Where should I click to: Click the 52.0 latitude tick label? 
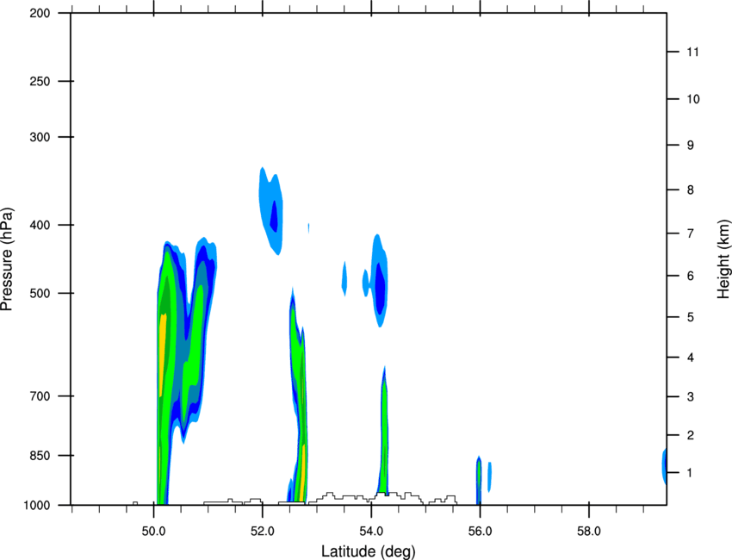(x=263, y=531)
